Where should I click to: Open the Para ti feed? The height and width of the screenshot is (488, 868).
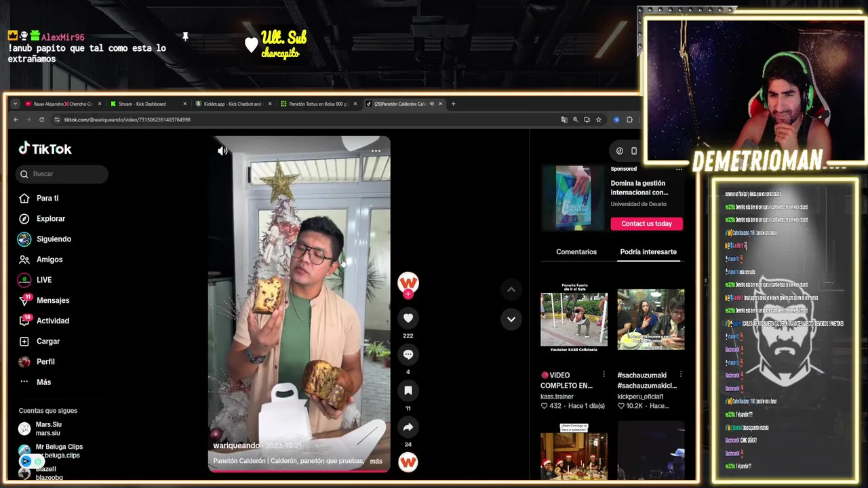pos(47,198)
